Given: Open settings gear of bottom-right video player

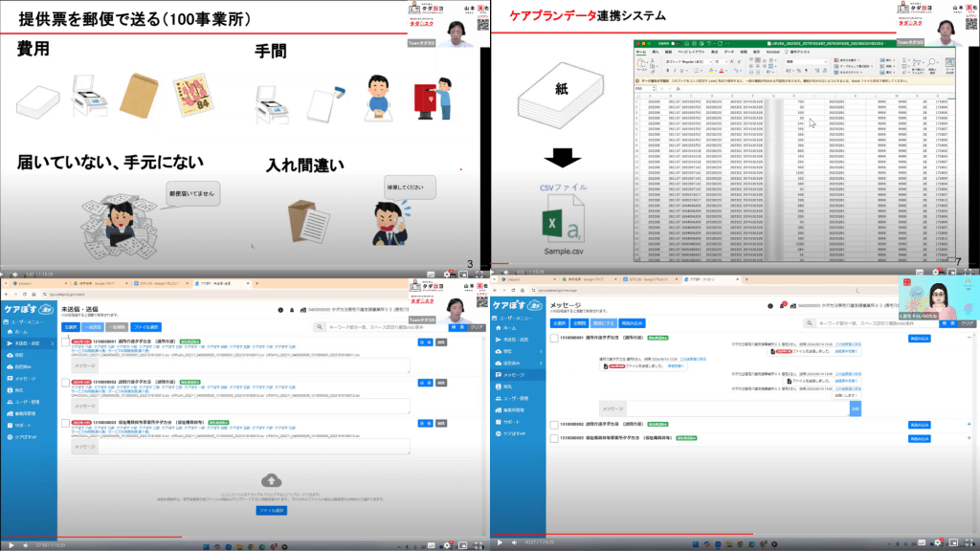Looking at the screenshot, I should click(939, 542).
